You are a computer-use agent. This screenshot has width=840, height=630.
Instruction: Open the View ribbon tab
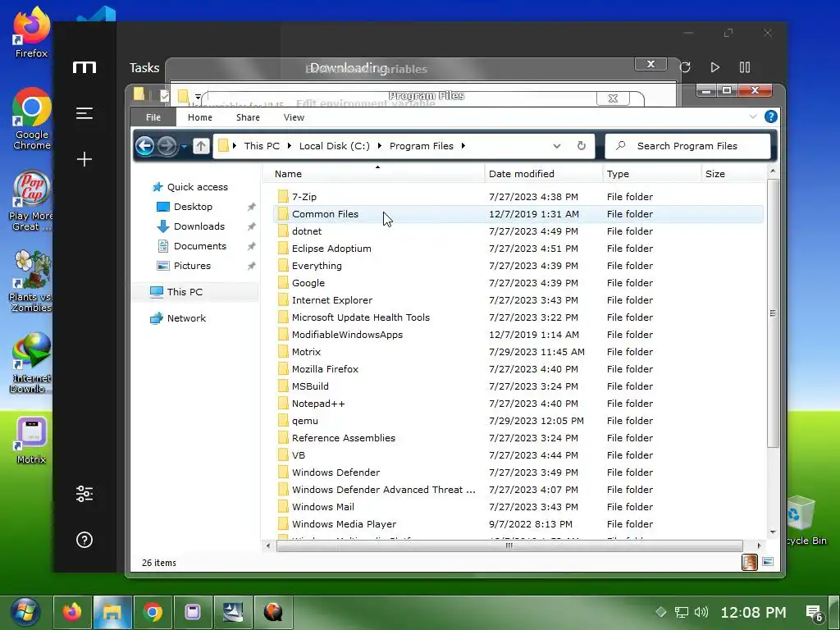[x=294, y=117]
